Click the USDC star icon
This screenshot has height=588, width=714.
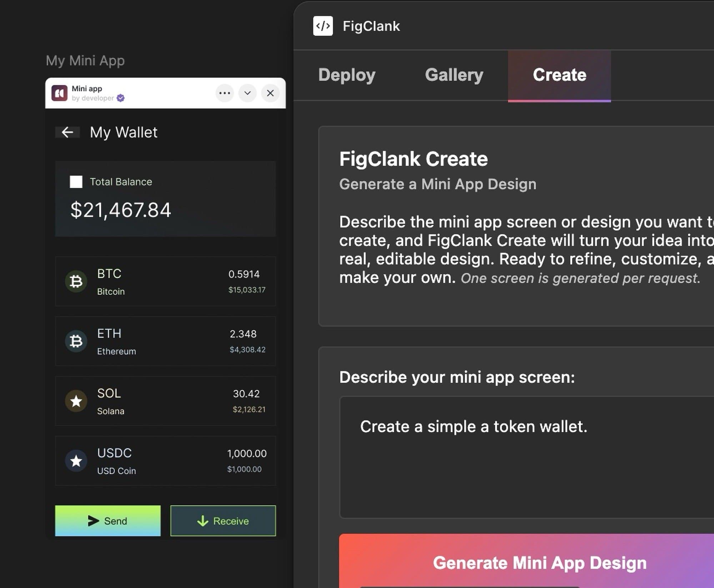coord(76,461)
